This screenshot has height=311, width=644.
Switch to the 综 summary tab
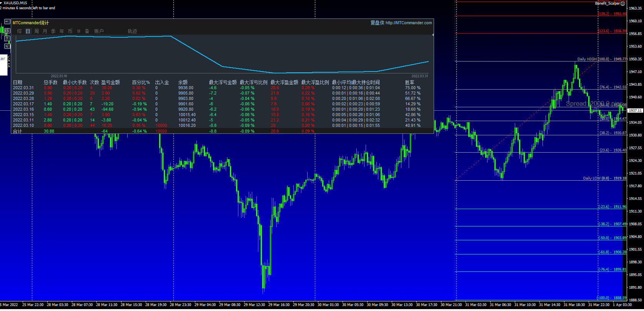click(x=20, y=31)
